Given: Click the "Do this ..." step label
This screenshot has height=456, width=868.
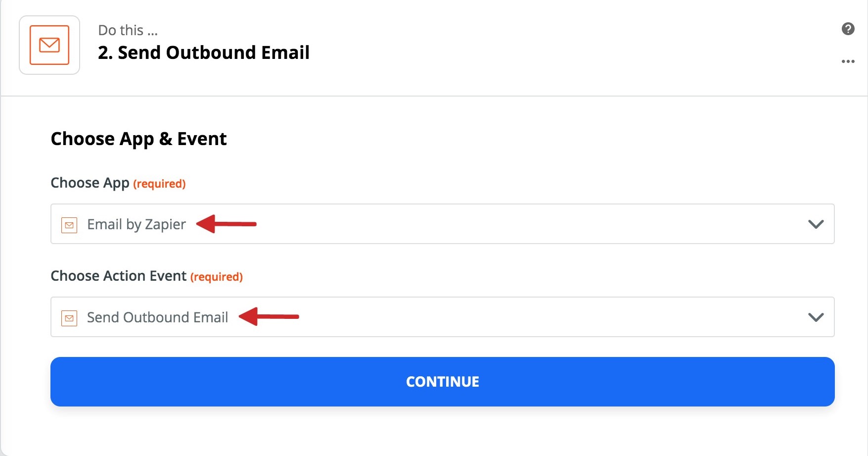Looking at the screenshot, I should (128, 30).
